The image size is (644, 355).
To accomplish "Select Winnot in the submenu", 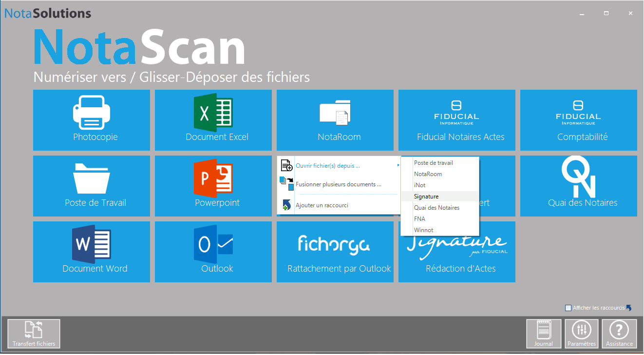I will [x=440, y=230].
